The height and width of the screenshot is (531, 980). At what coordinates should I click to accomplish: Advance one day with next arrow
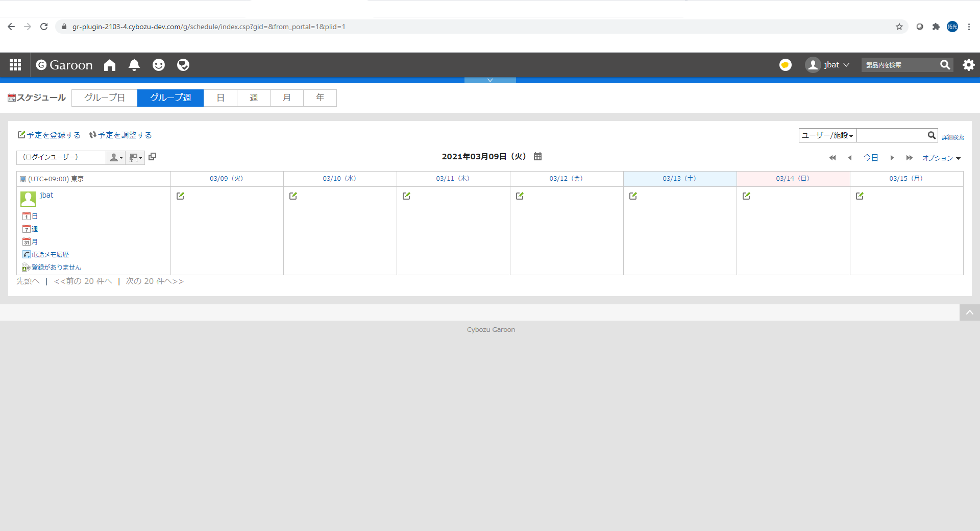click(892, 158)
